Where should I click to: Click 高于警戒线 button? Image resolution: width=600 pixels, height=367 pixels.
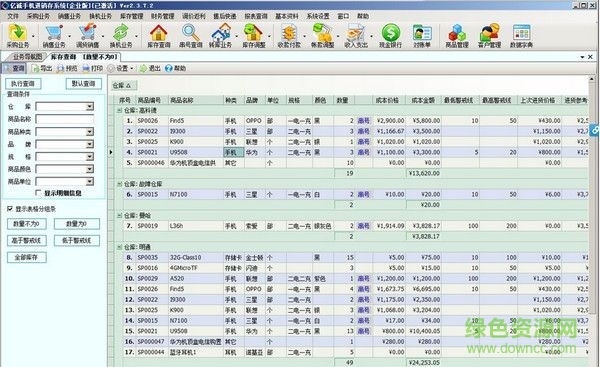(x=26, y=240)
